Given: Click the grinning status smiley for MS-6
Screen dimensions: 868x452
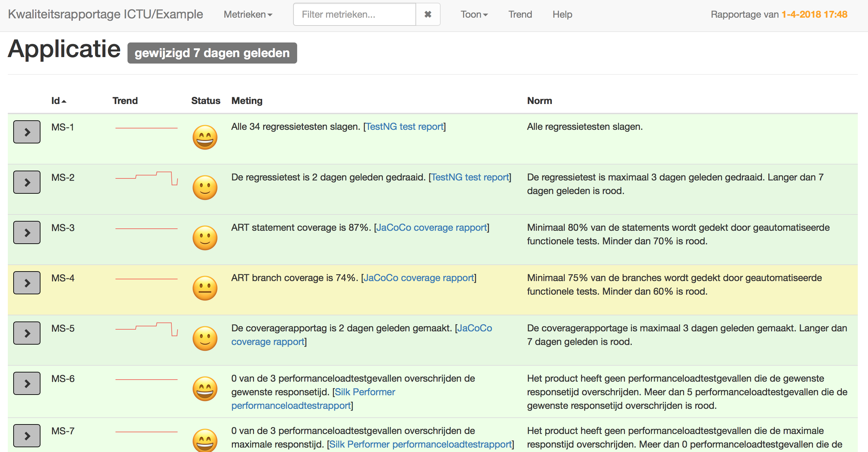Looking at the screenshot, I should [205, 389].
